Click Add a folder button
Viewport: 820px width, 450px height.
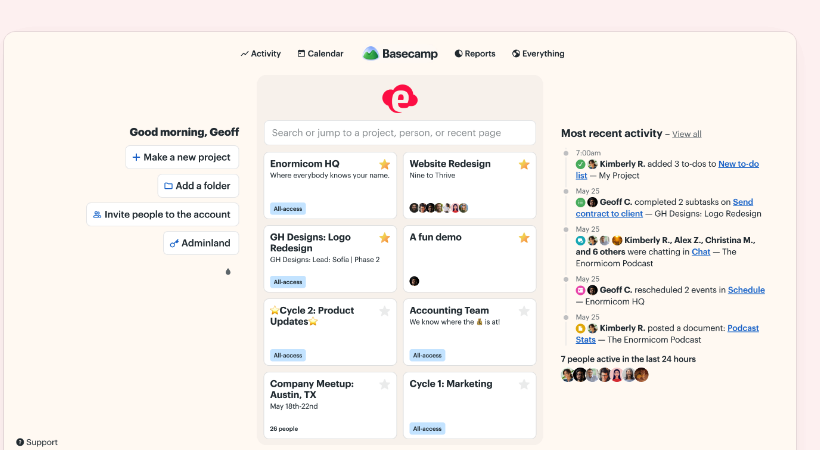[198, 186]
